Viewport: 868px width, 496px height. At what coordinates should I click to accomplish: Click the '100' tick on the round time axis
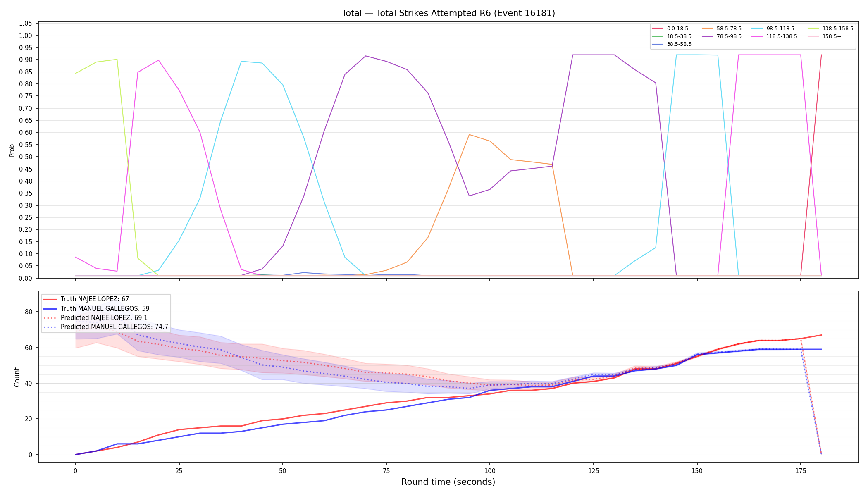[x=490, y=470]
